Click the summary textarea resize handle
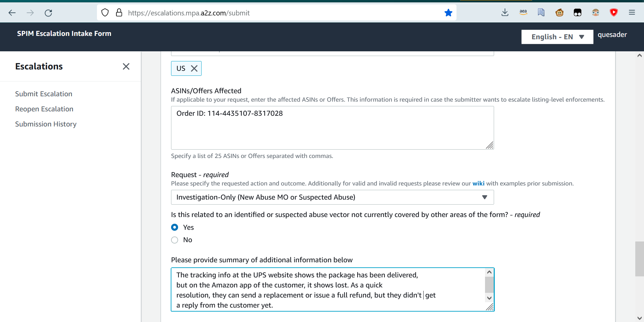Image resolution: width=644 pixels, height=322 pixels. click(490, 307)
